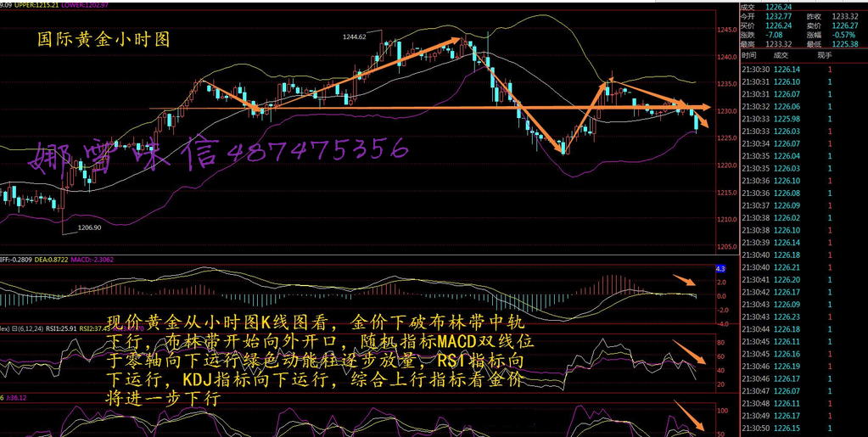Click the 1245.0 price axis label
The image size is (868, 437).
coord(726,30)
